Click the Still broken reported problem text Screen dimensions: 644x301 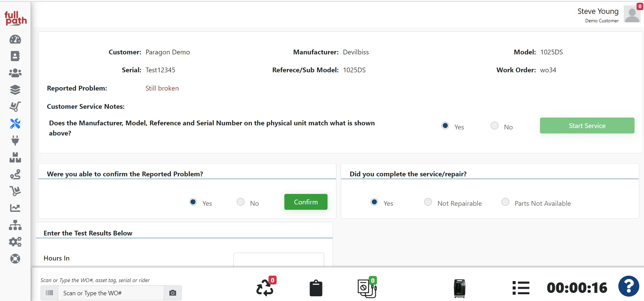pos(162,88)
